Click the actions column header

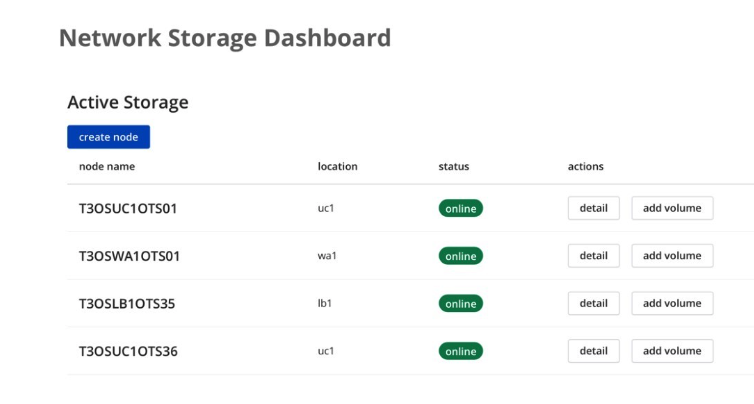point(586,166)
